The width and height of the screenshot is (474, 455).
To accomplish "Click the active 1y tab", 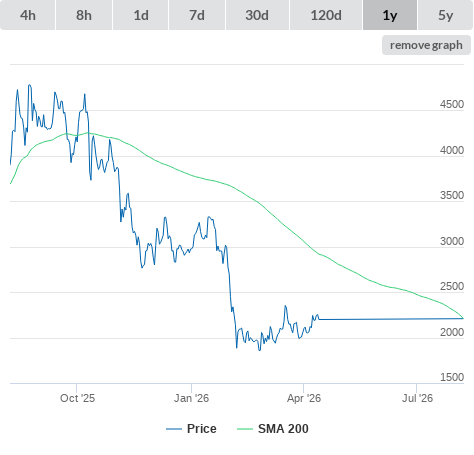I will click(x=390, y=15).
